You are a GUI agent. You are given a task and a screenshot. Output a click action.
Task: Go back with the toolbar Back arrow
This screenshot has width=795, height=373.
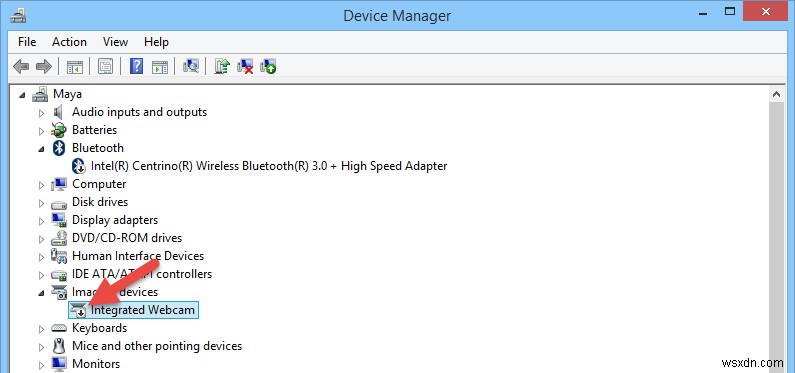tap(21, 66)
